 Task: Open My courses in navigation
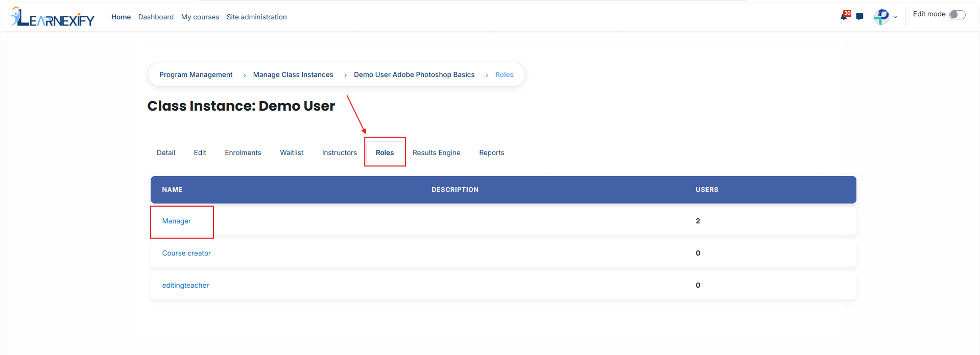200,17
